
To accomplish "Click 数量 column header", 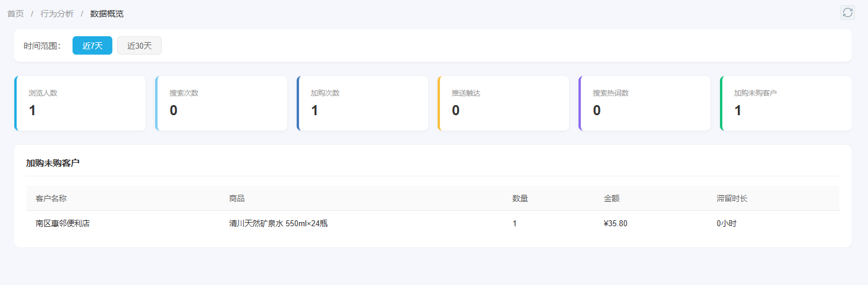I will [x=520, y=198].
